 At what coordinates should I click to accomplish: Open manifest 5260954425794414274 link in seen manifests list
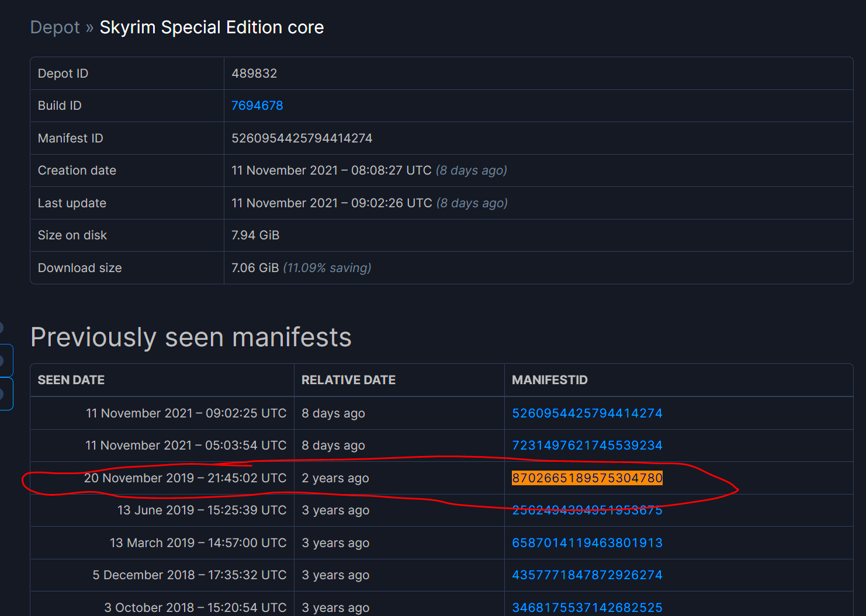587,413
